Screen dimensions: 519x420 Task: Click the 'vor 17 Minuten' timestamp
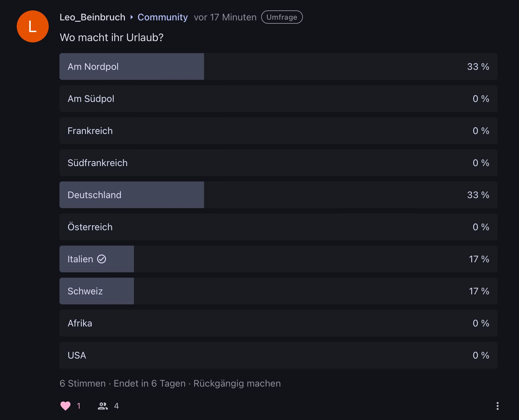tap(225, 17)
